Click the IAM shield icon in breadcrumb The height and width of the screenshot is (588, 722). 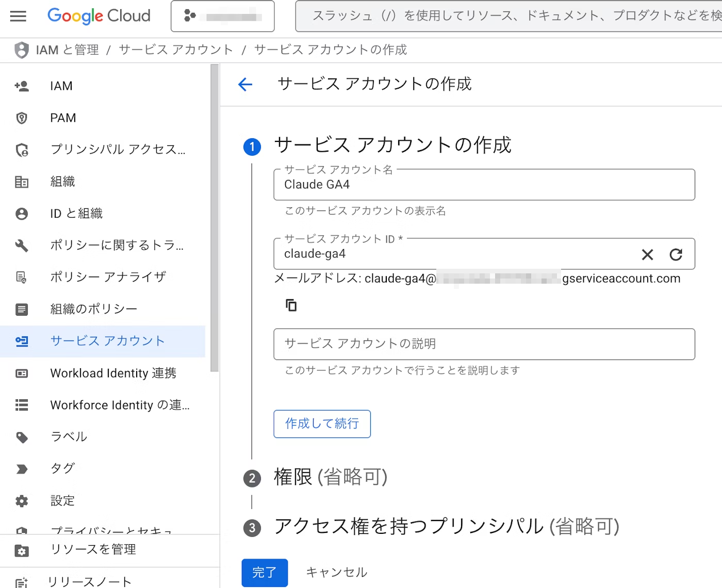[x=22, y=50]
